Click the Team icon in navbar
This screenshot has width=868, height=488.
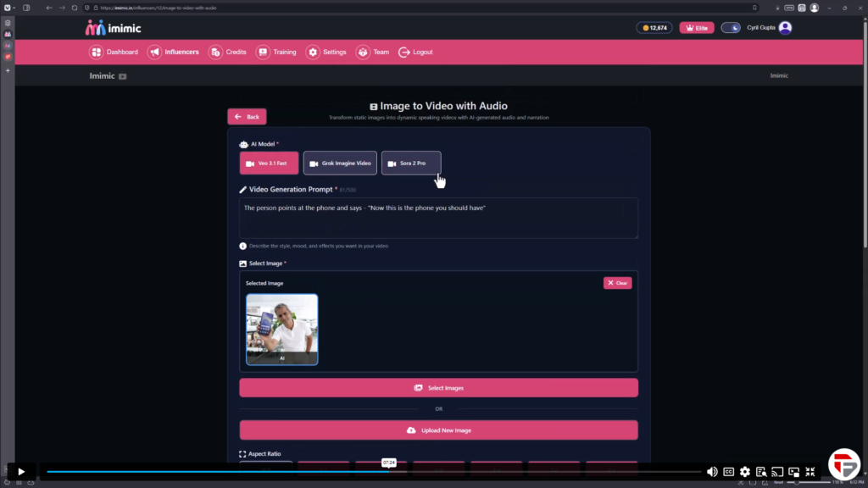point(363,52)
